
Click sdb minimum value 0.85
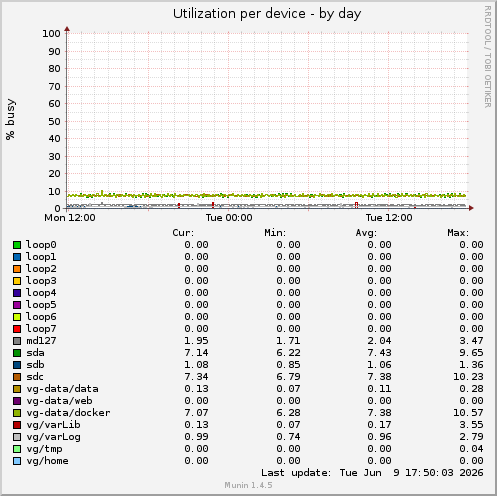click(288, 365)
